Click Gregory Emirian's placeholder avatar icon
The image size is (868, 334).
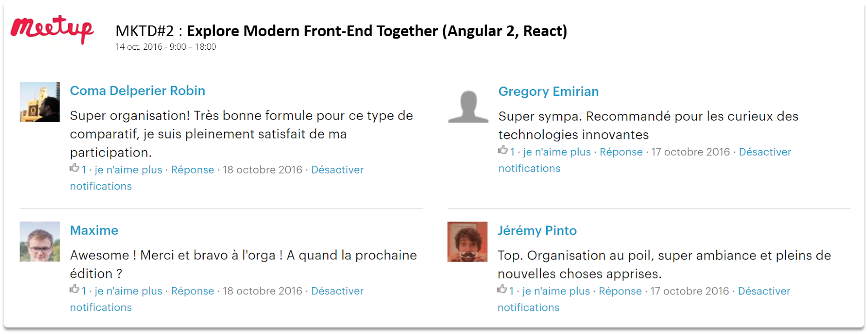(467, 104)
